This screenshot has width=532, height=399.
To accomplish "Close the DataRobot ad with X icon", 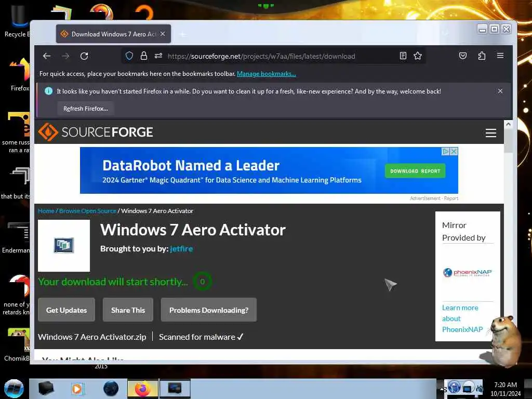I will coord(454,151).
